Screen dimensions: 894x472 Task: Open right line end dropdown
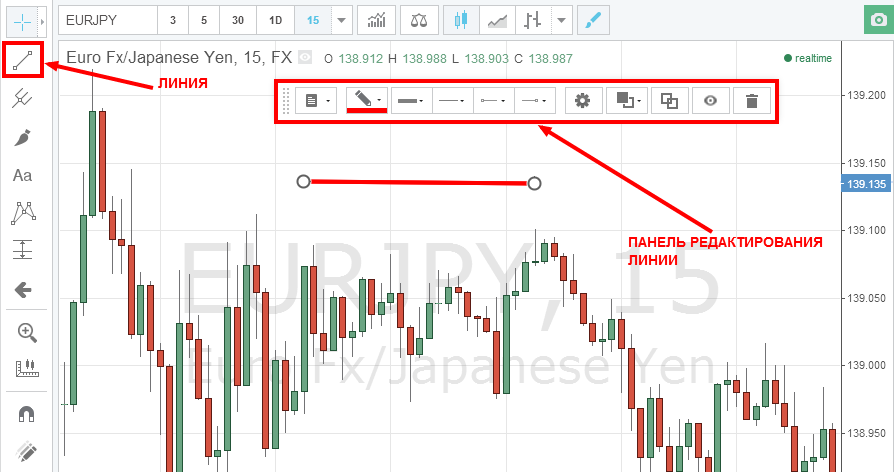pyautogui.click(x=535, y=101)
